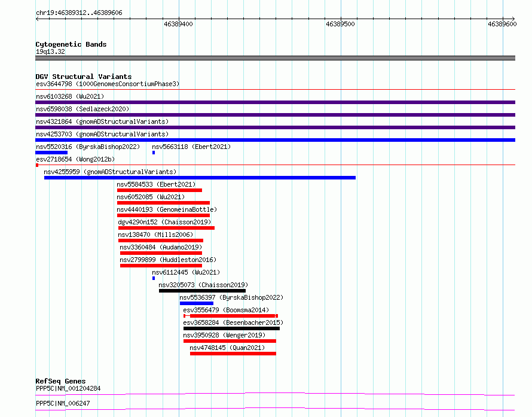Click the red nsv5584533 variant bar
This screenshot has height=417, width=532.
point(160,190)
